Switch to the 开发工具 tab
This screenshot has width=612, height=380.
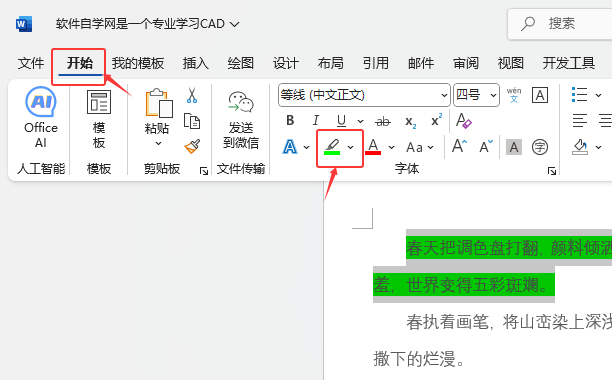(569, 63)
